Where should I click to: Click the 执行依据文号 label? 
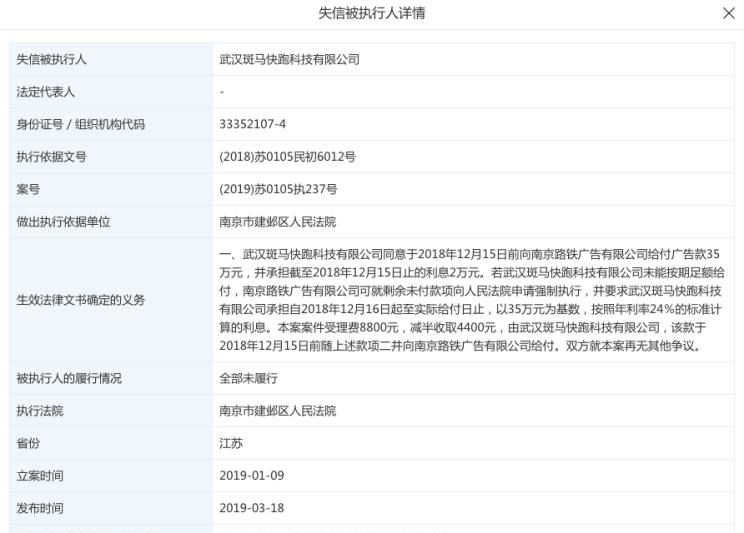pyautogui.click(x=51, y=157)
